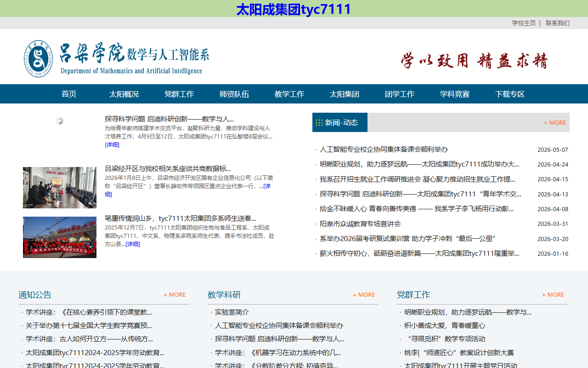The width and height of the screenshot is (588, 368).
Task: Open notice 关于举办第十七届全国大学生数学竞赛预
Action: pyautogui.click(x=89, y=326)
